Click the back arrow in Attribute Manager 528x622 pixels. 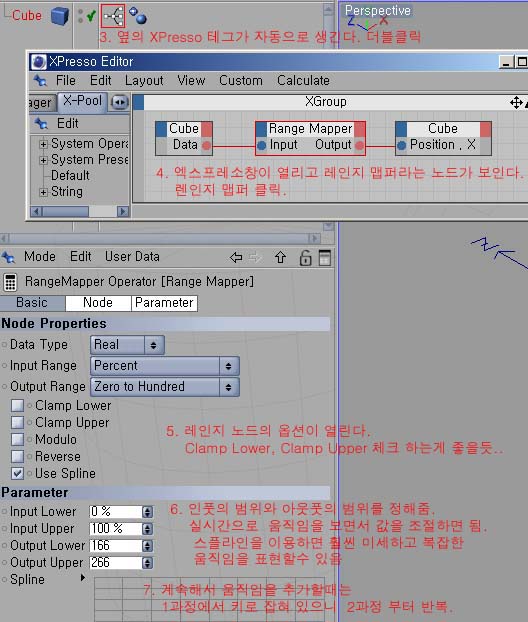(236, 257)
